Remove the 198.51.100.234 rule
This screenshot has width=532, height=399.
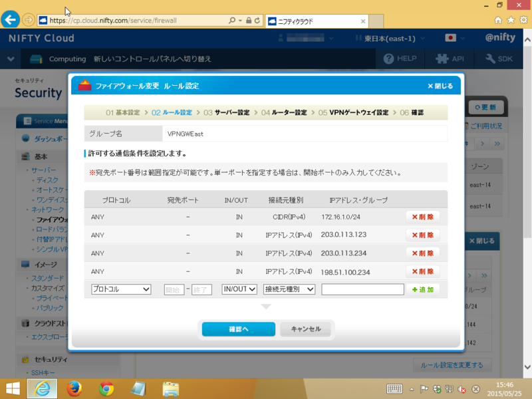[x=422, y=271]
